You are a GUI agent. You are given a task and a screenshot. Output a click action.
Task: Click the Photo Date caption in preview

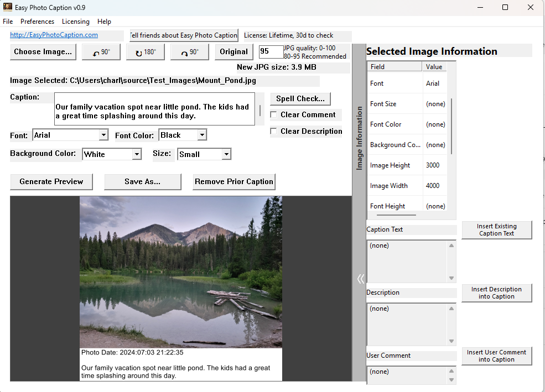coord(132,352)
